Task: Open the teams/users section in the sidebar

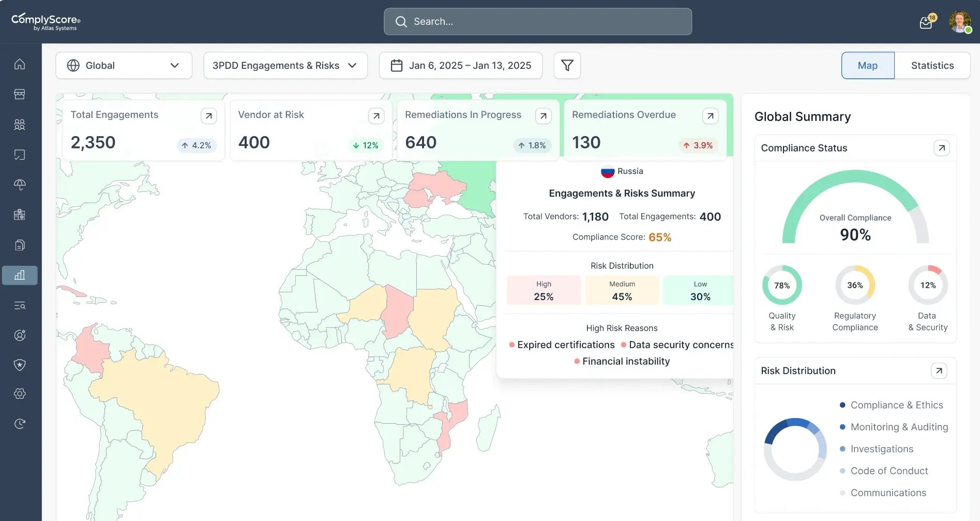Action: 20,124
